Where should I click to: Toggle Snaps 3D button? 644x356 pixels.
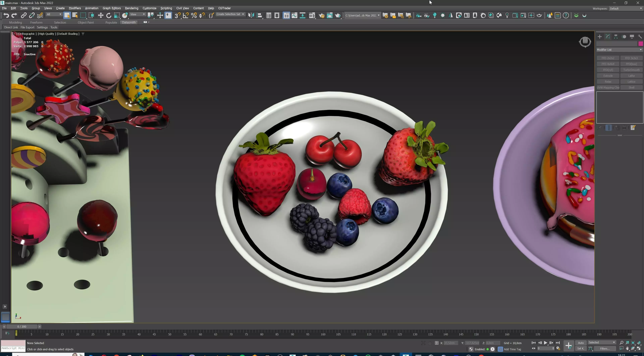point(178,15)
